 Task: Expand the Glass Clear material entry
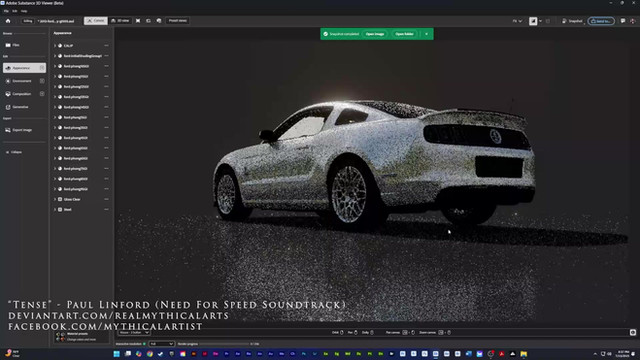(55, 199)
